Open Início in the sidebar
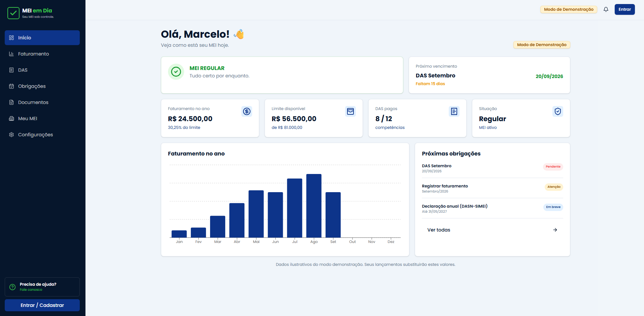Viewport: 644px width, 316px height. coord(42,38)
